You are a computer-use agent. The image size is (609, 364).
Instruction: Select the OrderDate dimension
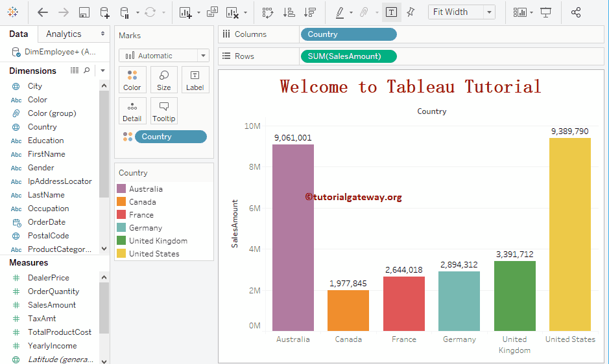[x=47, y=222]
